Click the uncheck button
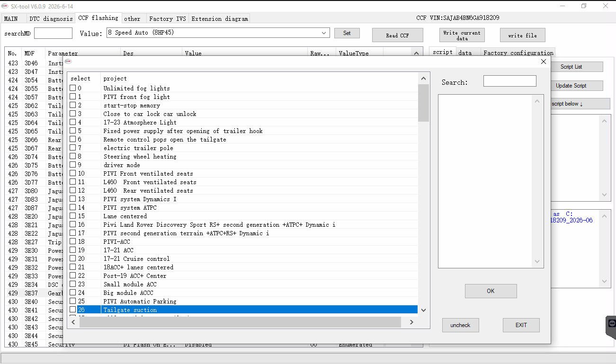This screenshot has height=364, width=616. pos(460,325)
